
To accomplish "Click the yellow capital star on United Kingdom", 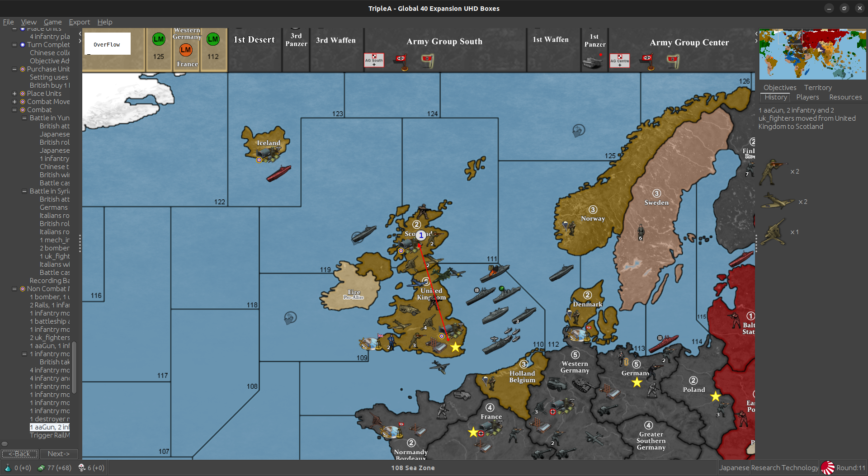I will point(455,347).
